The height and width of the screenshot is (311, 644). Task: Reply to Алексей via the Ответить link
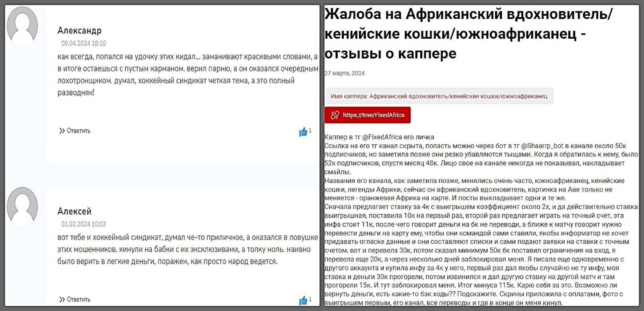click(x=78, y=299)
